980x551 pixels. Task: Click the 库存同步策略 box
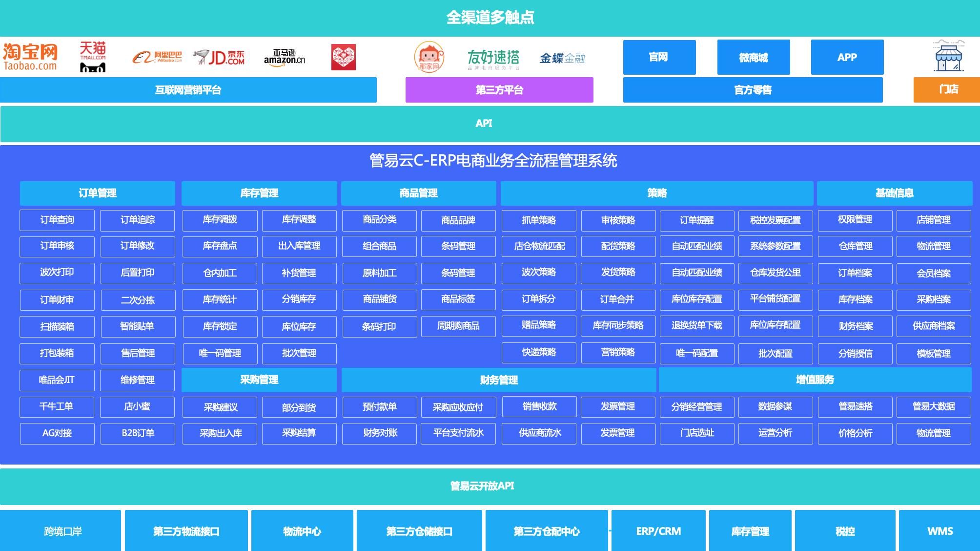(618, 326)
